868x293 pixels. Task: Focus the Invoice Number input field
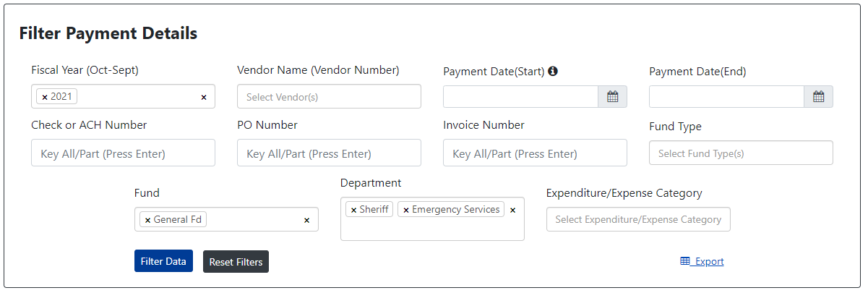pyautogui.click(x=535, y=153)
